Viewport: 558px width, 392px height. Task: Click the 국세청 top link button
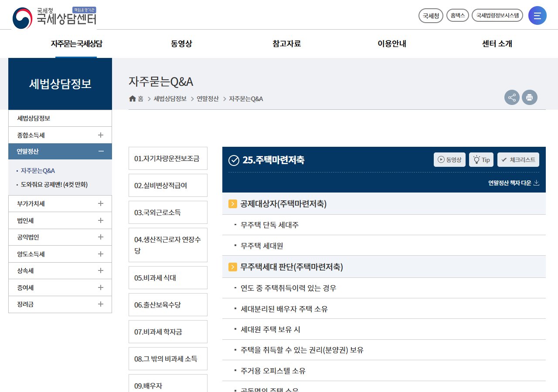(431, 16)
